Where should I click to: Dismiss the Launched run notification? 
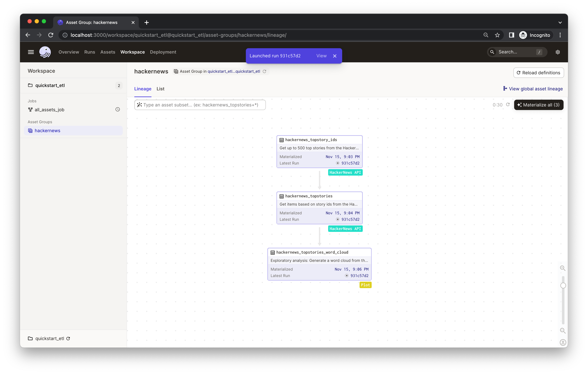[x=334, y=56]
